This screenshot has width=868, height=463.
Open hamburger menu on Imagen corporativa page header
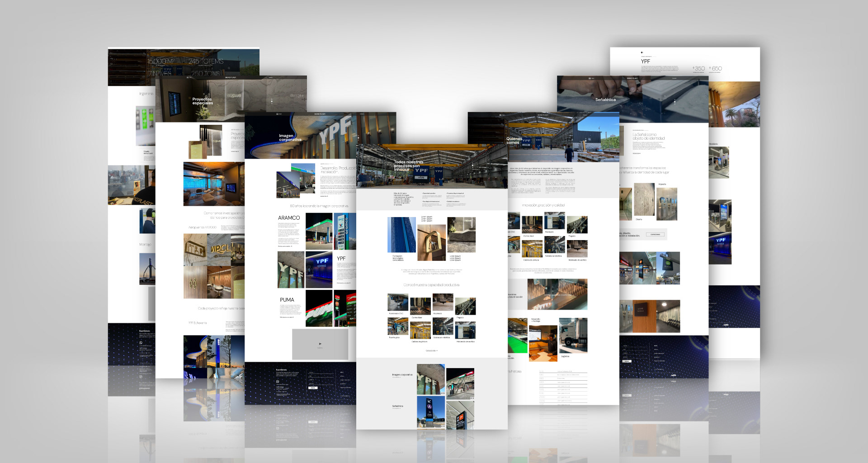(277, 114)
